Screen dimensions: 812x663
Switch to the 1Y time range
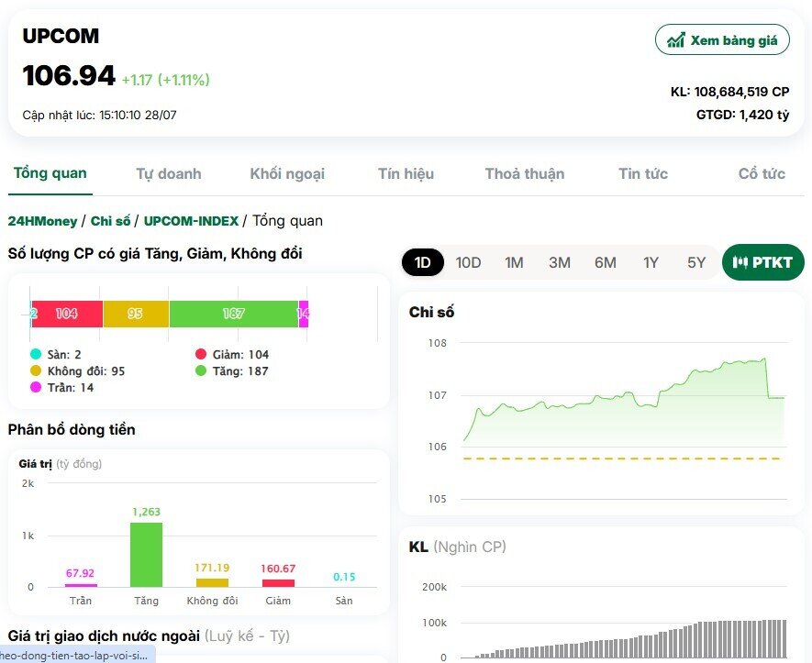pyautogui.click(x=651, y=261)
